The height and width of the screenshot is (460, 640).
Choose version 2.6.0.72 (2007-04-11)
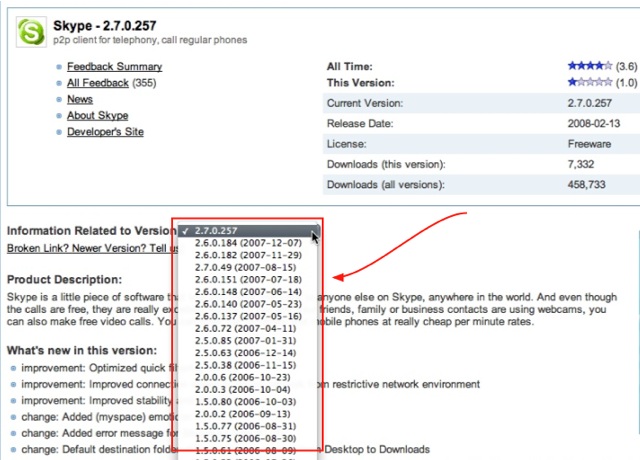(248, 329)
